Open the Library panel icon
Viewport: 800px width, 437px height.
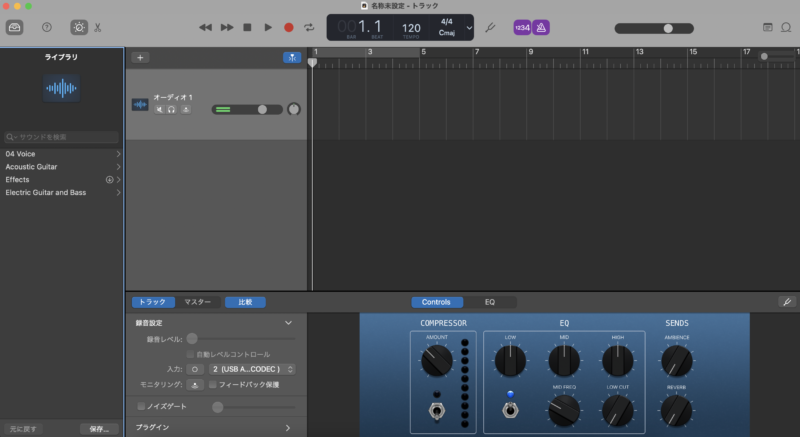coord(15,27)
